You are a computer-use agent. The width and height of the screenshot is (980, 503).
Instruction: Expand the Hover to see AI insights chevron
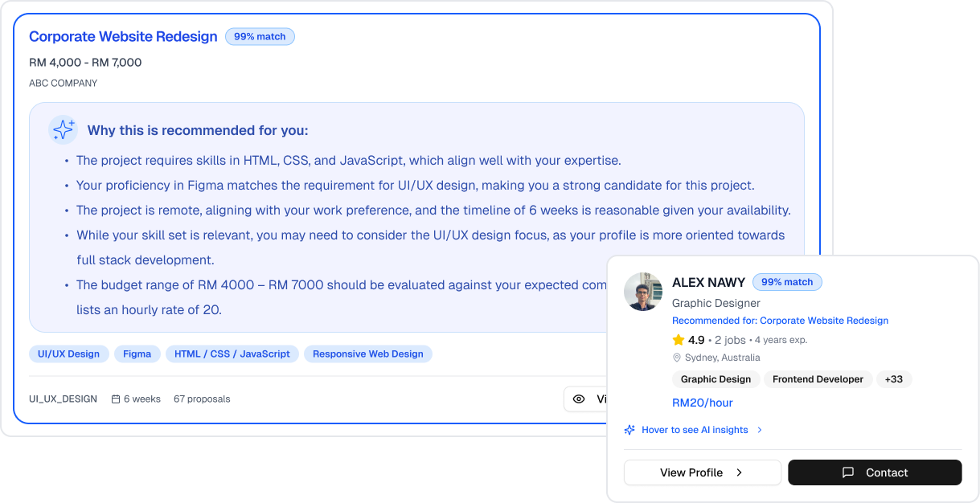tap(760, 430)
